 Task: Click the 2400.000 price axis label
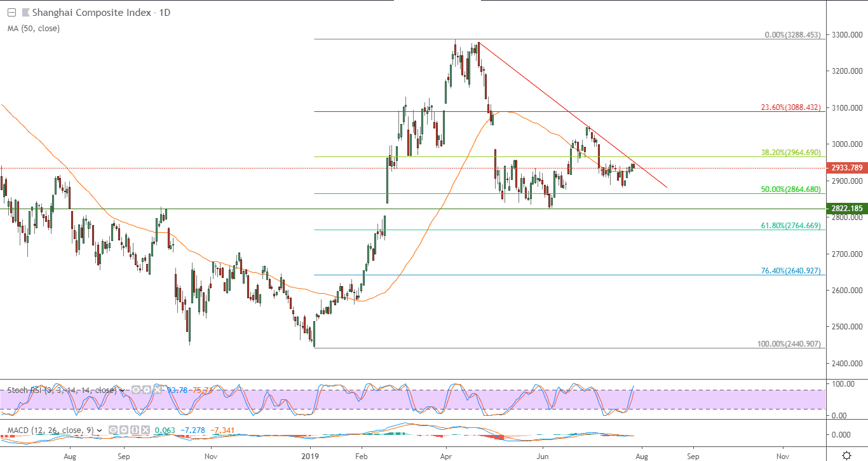tap(846, 364)
